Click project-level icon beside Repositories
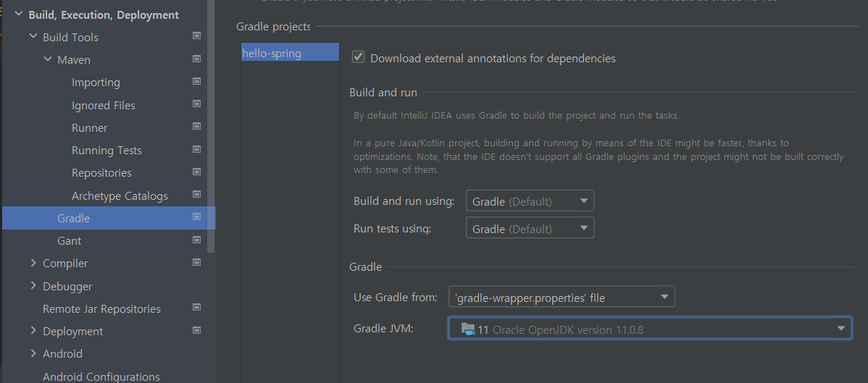 pyautogui.click(x=196, y=172)
